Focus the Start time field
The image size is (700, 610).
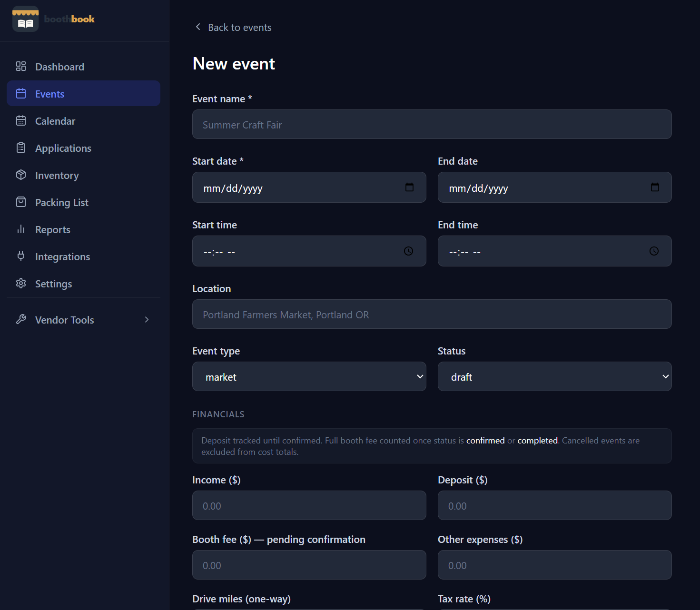[309, 251]
